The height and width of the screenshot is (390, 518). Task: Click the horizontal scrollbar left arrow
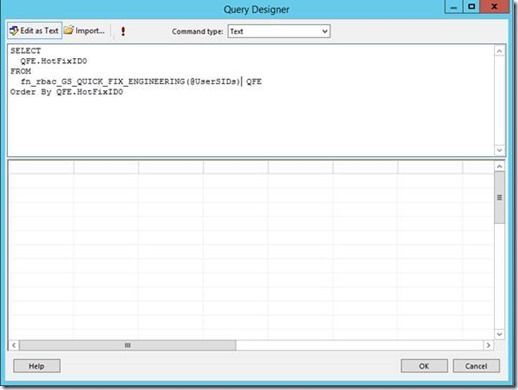point(14,345)
